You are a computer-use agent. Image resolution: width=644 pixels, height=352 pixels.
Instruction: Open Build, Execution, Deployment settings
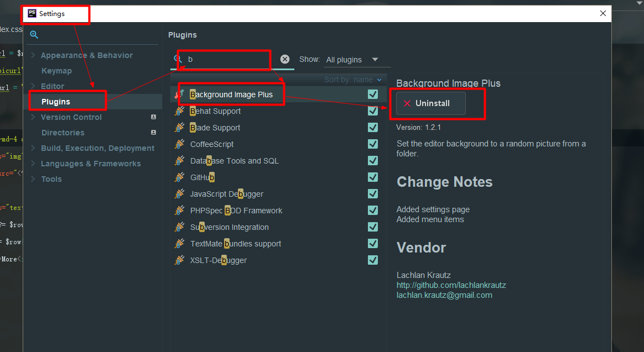point(98,148)
